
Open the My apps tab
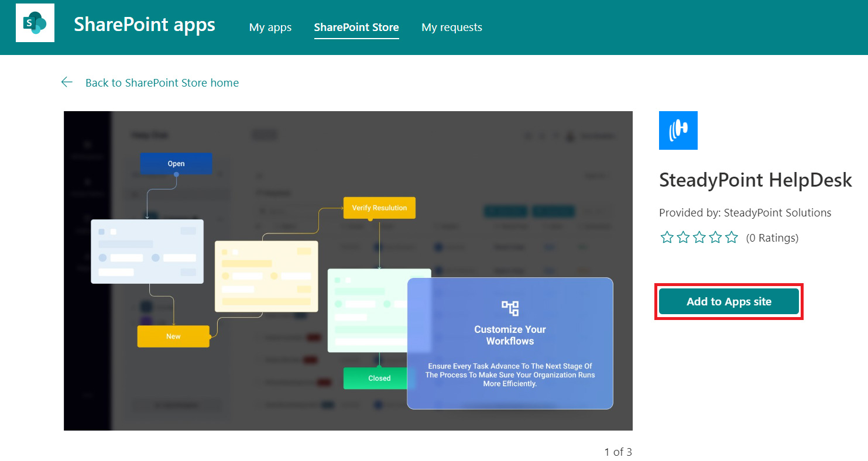point(270,27)
